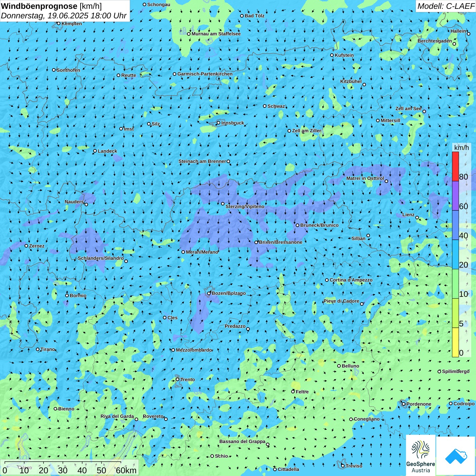
Task: Click the Imst town label
Action: 129,129
